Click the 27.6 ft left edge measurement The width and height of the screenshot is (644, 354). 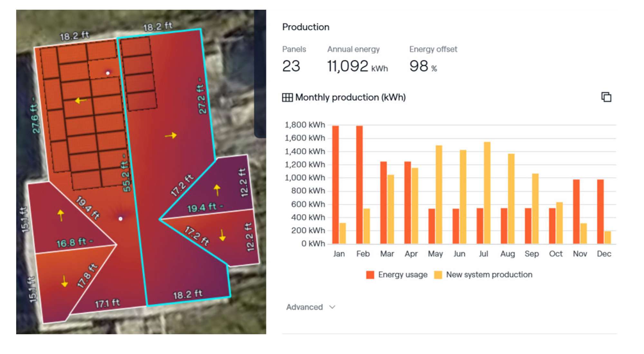[x=35, y=115]
